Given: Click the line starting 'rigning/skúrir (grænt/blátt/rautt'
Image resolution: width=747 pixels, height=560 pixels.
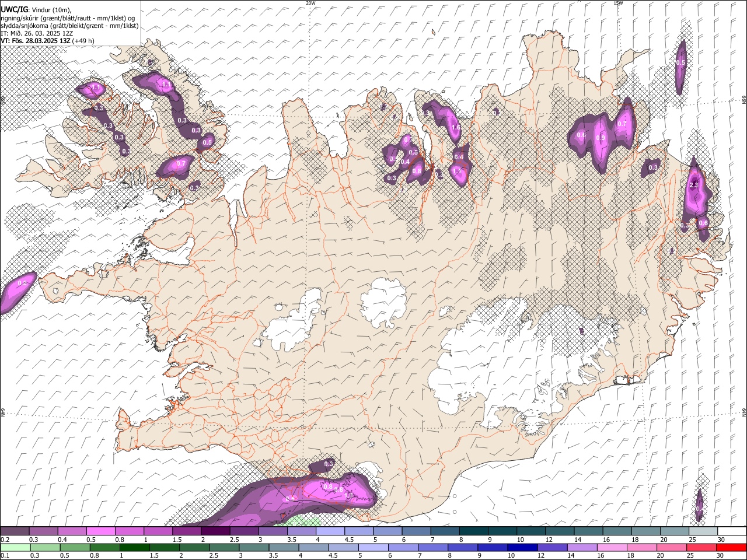Looking at the screenshot, I should coord(68,18).
